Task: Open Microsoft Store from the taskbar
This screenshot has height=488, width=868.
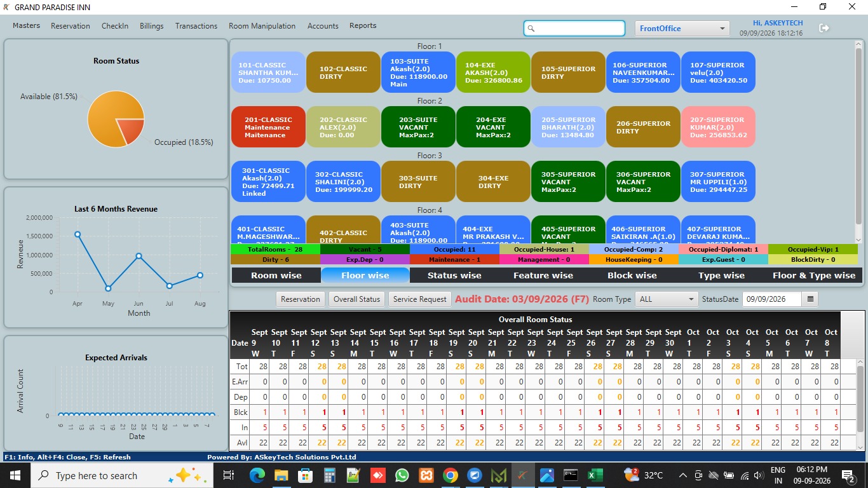Action: (x=305, y=475)
